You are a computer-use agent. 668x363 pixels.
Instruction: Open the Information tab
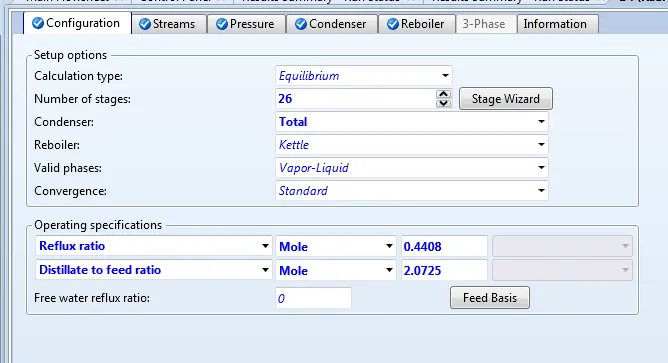(x=557, y=24)
